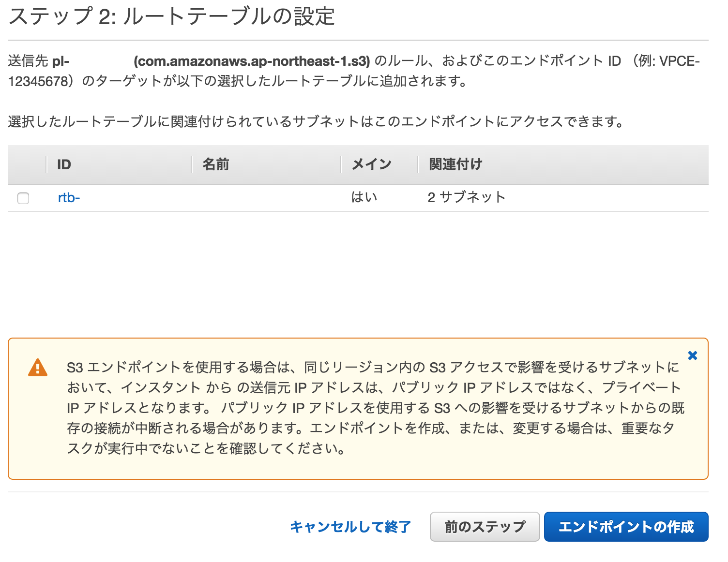Click the sentence about subnets accessing the endpoint
Viewport: 728px width, 562px height.
point(316,121)
